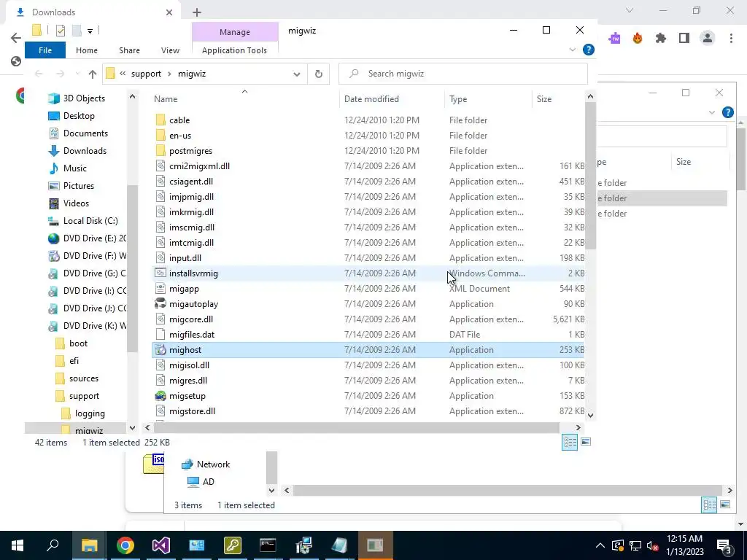Screen dimensions: 747x560
Task: Select the postmigres folder icon
Action: 160,150
